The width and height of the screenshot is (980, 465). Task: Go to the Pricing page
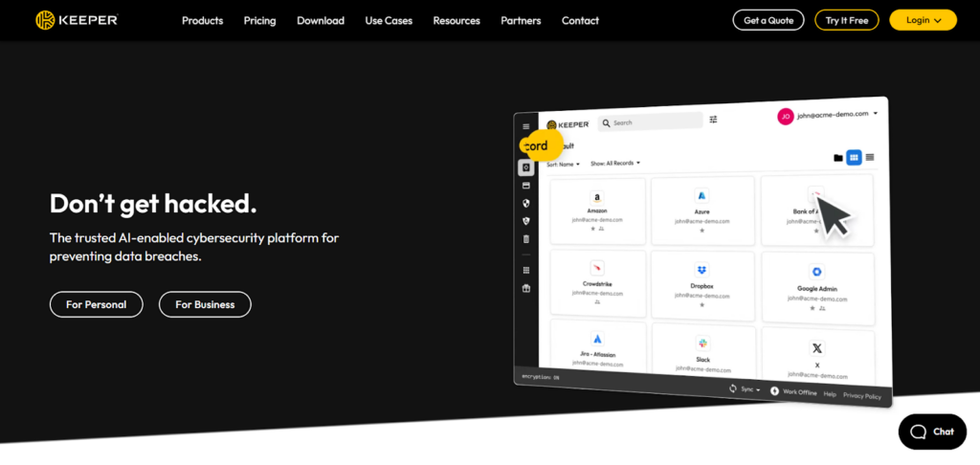(260, 21)
